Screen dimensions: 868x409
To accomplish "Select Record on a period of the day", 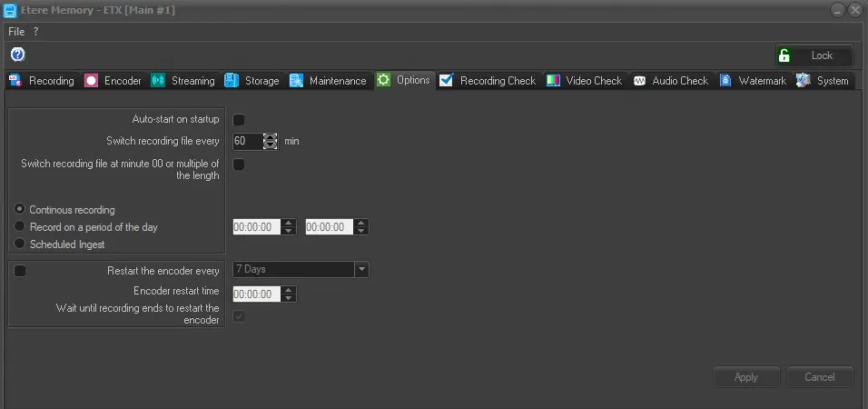I will coord(19,226).
